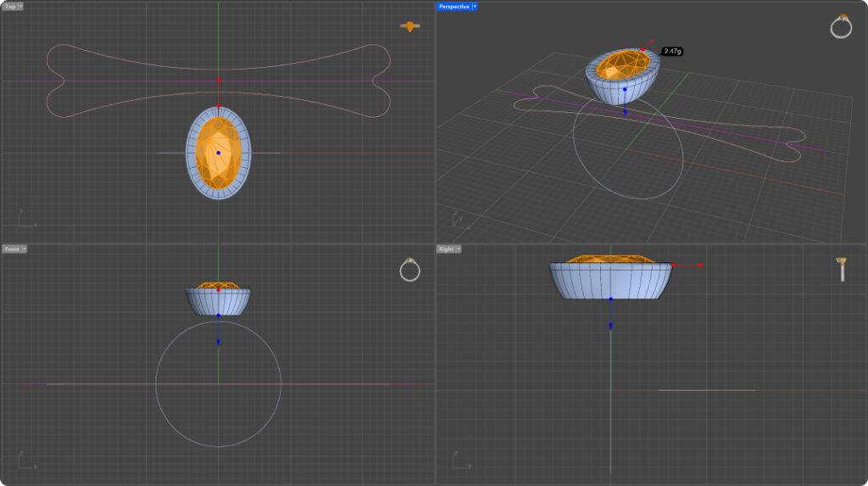Click the 2.47g weight label
Viewport: 868px width, 486px height.
[672, 52]
